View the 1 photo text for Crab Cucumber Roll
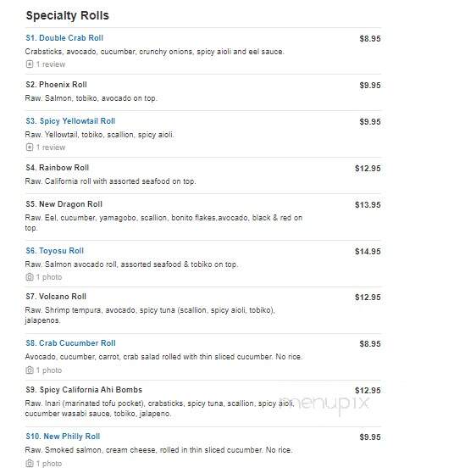Viewport: 476px width, 473px height. click(x=49, y=370)
